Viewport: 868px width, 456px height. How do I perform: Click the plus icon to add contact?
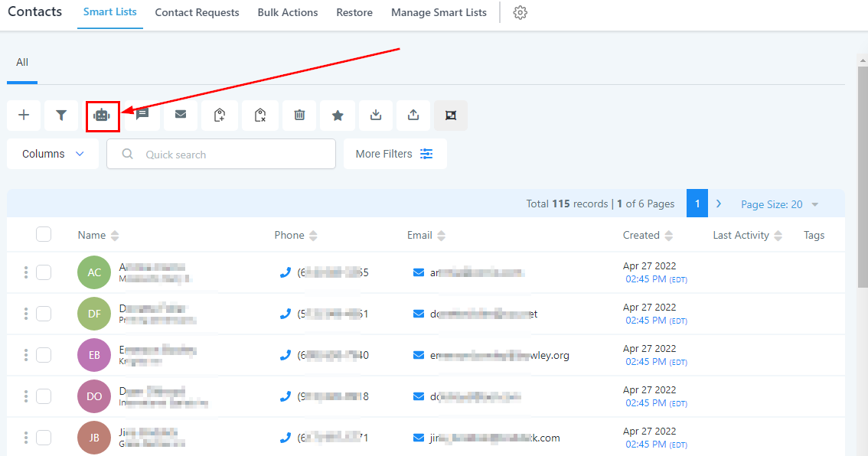[24, 116]
